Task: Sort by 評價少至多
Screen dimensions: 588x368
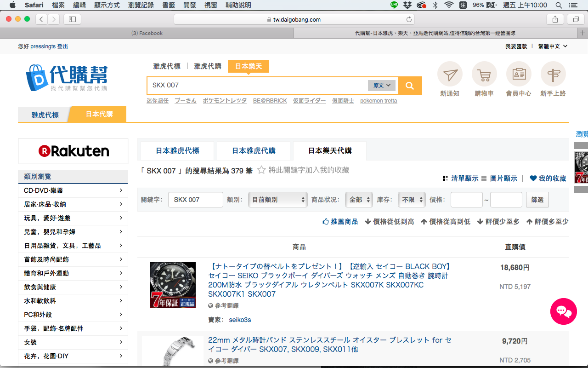Action: pyautogui.click(x=498, y=222)
